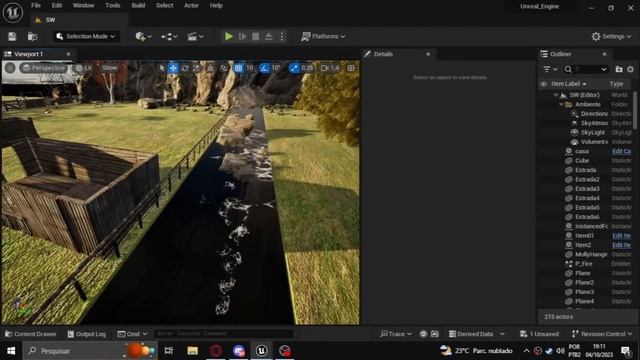Open the File menu
Image resolution: width=640 pixels, height=360 pixels.
click(x=36, y=5)
